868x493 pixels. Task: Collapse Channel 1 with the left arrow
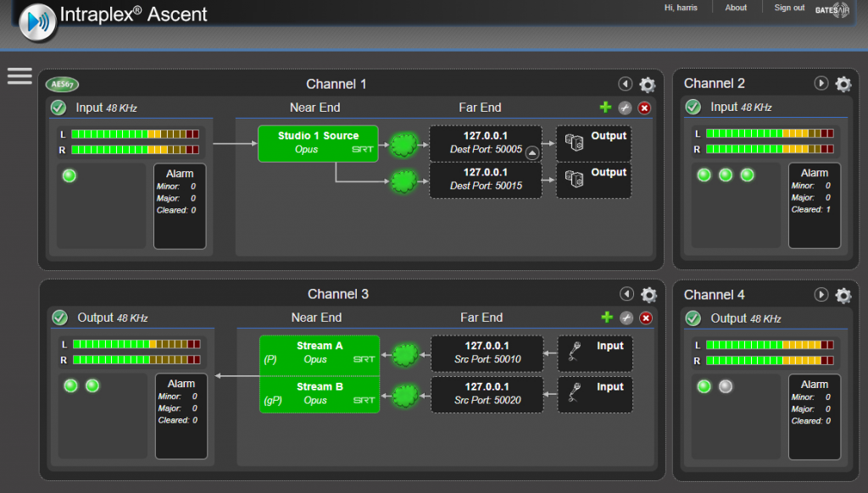[625, 84]
